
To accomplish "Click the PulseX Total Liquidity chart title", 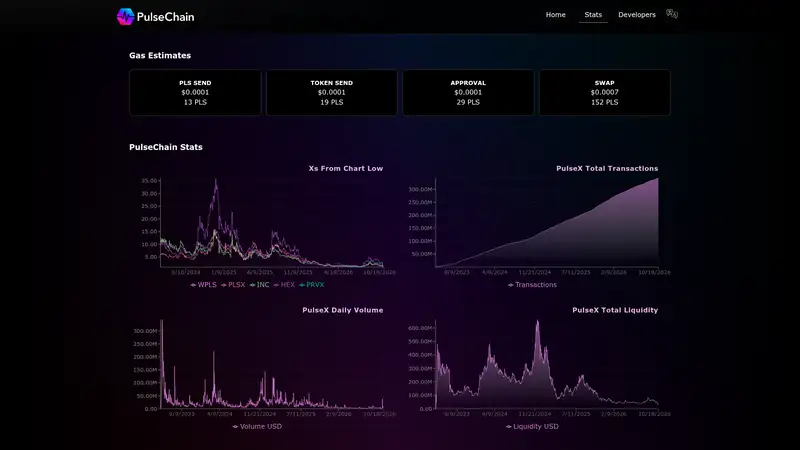I will [615, 310].
